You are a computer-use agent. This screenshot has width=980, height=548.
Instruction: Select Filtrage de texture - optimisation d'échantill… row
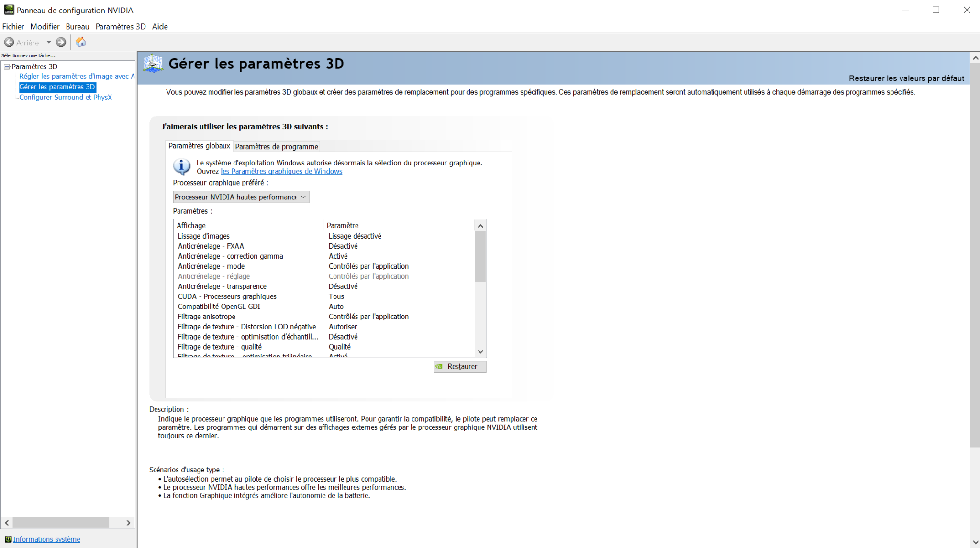point(324,337)
